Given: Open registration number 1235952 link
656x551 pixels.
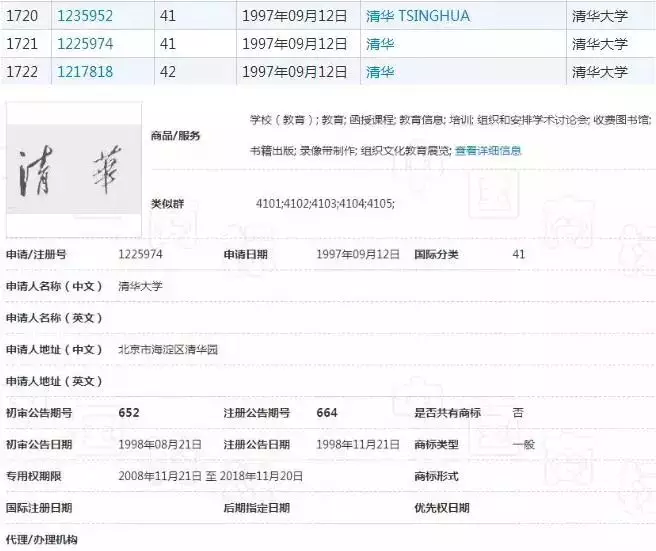Looking at the screenshot, I should 85,16.
